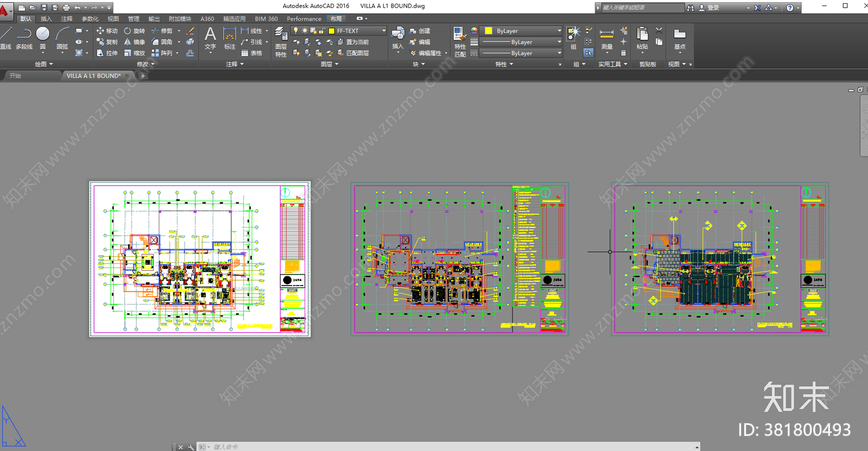Screen dimensions: 868x451
Task: Click the yellow FF-TEXT layer color swatch
Action: [x=331, y=31]
